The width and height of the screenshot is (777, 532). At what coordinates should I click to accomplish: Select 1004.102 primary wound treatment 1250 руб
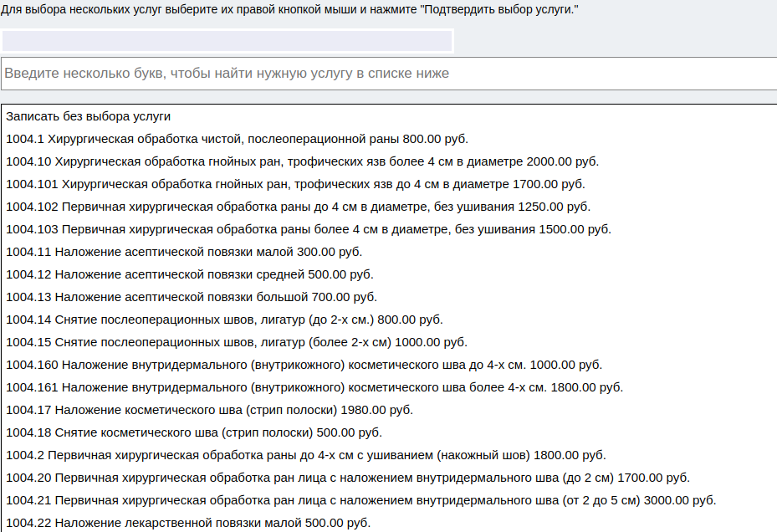click(298, 207)
